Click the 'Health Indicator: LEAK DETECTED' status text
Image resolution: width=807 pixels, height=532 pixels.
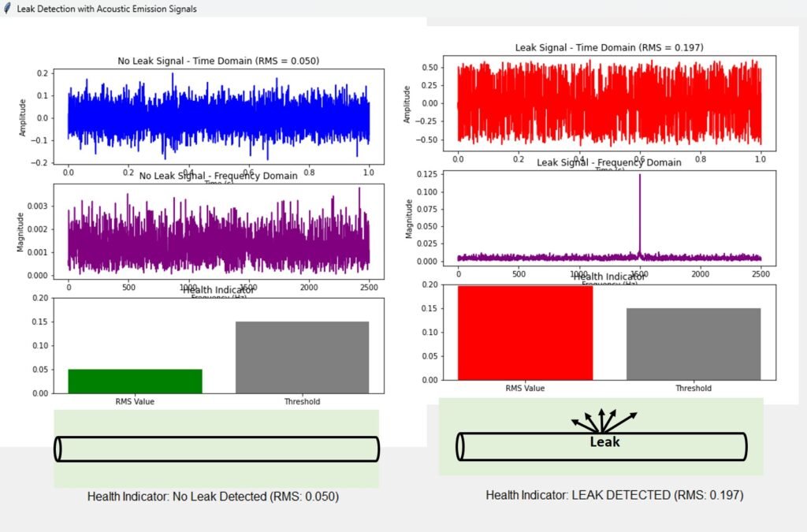pos(614,495)
